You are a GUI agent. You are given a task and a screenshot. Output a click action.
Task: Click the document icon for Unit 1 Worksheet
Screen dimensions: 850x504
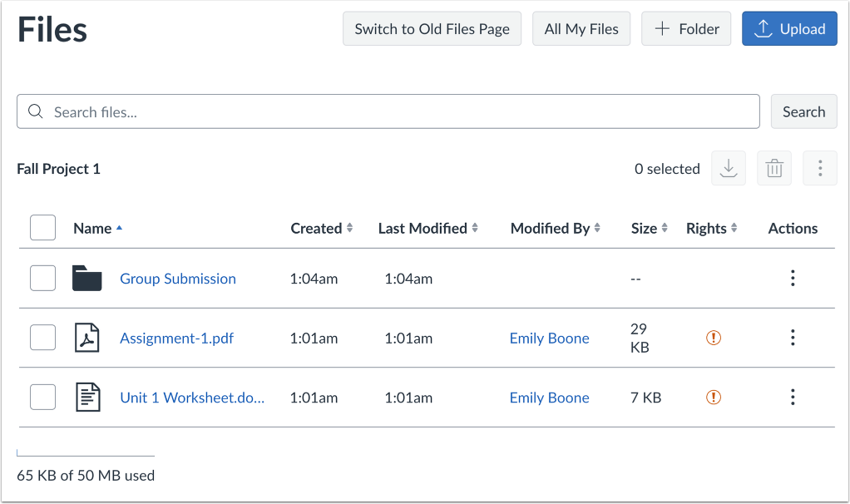click(87, 398)
